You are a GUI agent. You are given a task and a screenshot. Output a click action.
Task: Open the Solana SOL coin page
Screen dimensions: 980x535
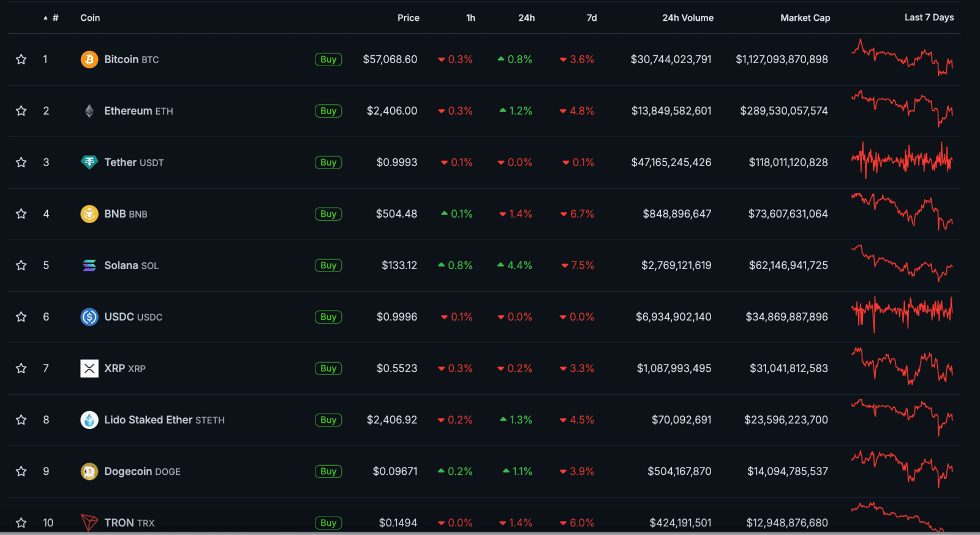point(131,265)
